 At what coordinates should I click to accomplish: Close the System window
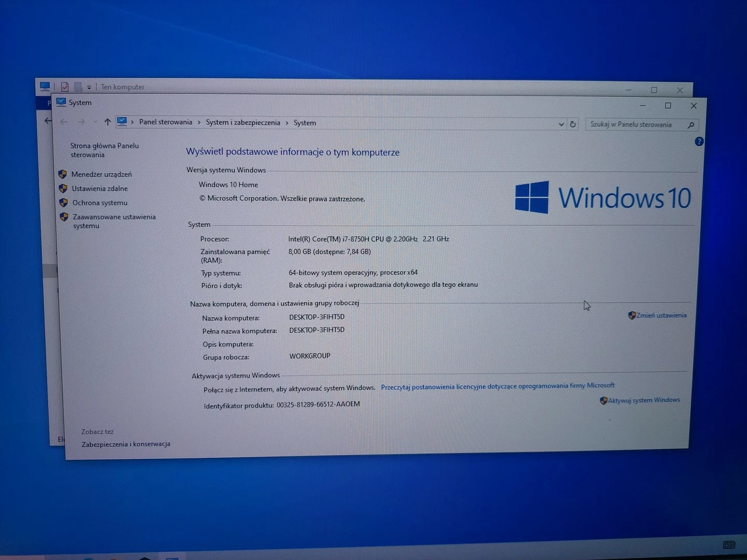click(694, 106)
